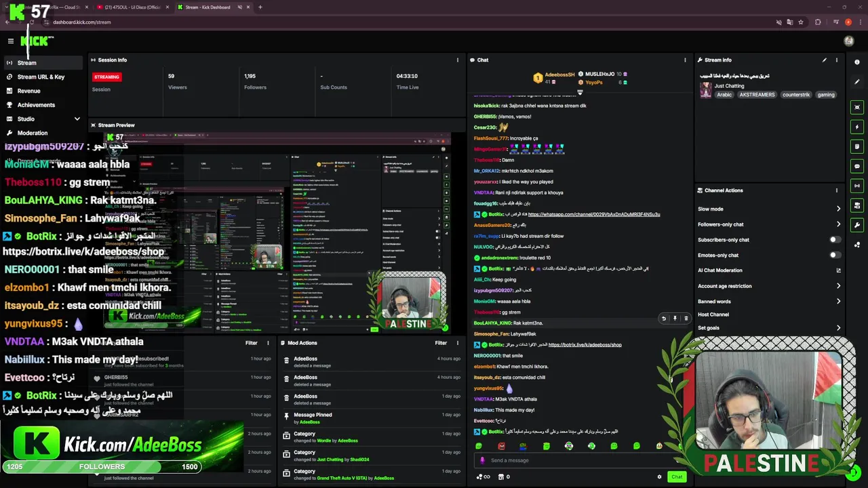Open the WhatsApp channel link in chat

(x=594, y=214)
